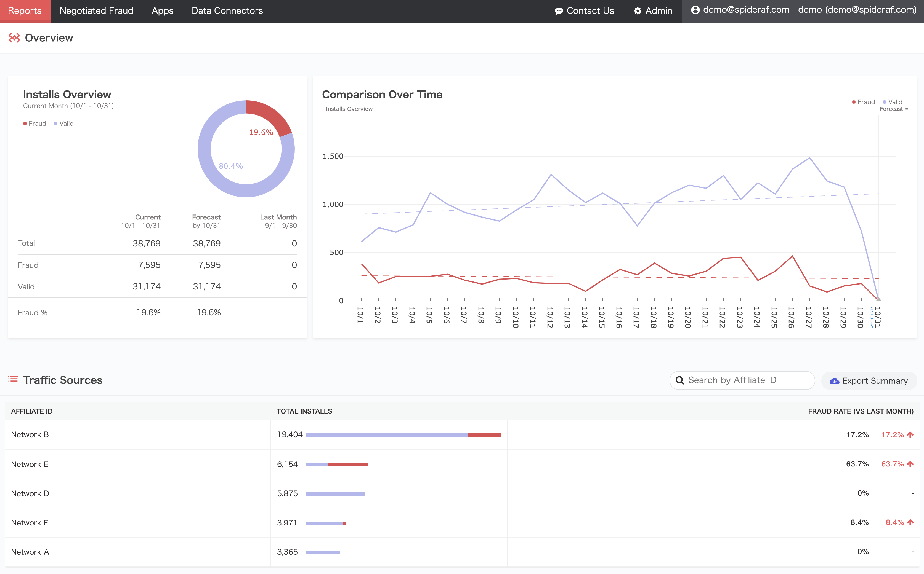Click the cloud download icon on Export Summary
This screenshot has height=574, width=924.
pos(834,381)
